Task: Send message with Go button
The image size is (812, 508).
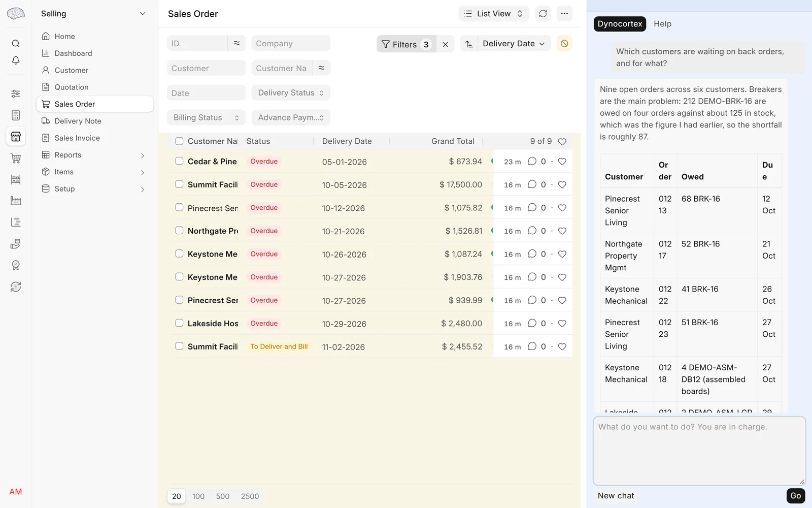Action: coord(795,496)
